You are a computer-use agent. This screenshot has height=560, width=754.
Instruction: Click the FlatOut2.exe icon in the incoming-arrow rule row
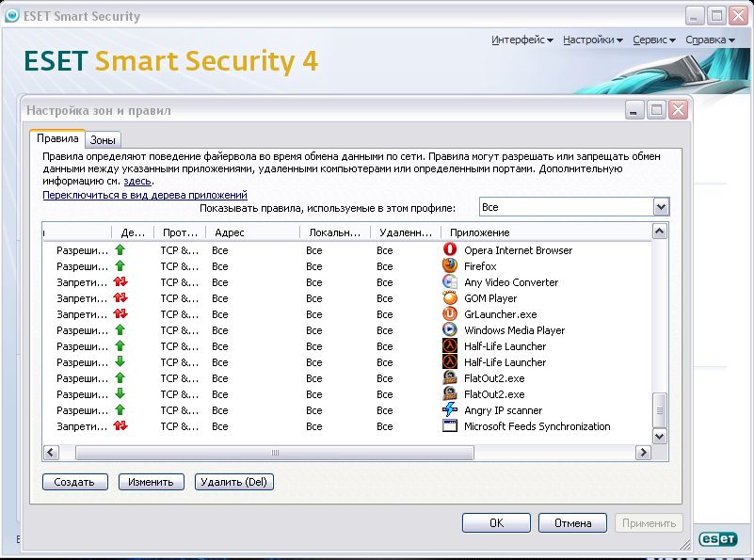click(x=450, y=393)
